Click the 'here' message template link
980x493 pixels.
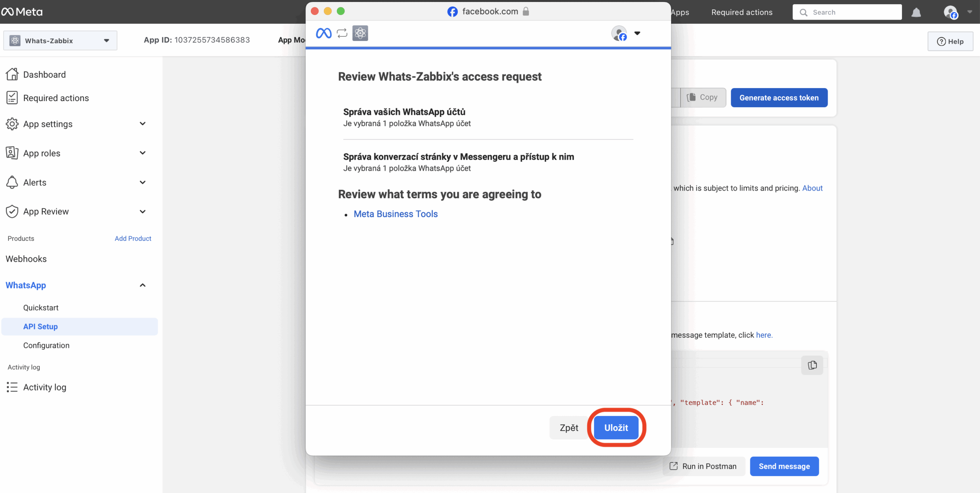(764, 335)
